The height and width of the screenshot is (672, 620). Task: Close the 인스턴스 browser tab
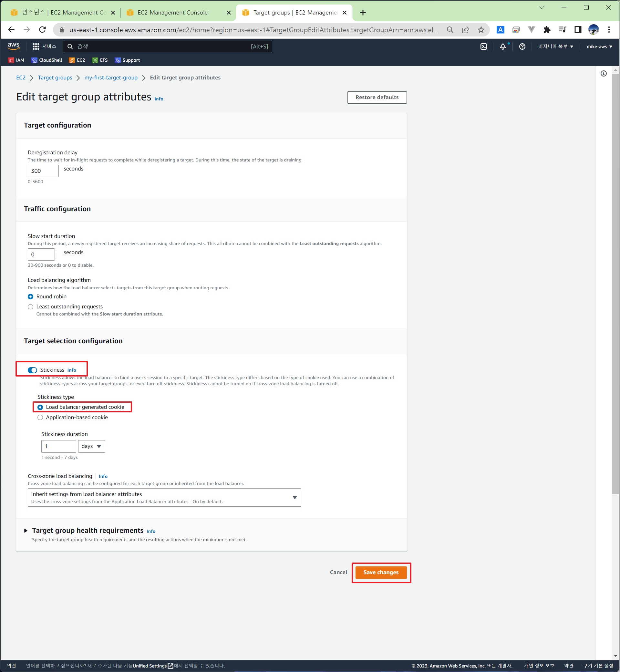click(x=113, y=13)
